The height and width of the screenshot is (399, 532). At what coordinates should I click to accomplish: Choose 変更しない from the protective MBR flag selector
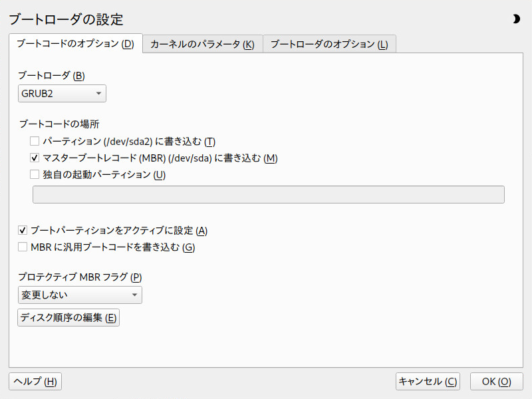point(79,295)
